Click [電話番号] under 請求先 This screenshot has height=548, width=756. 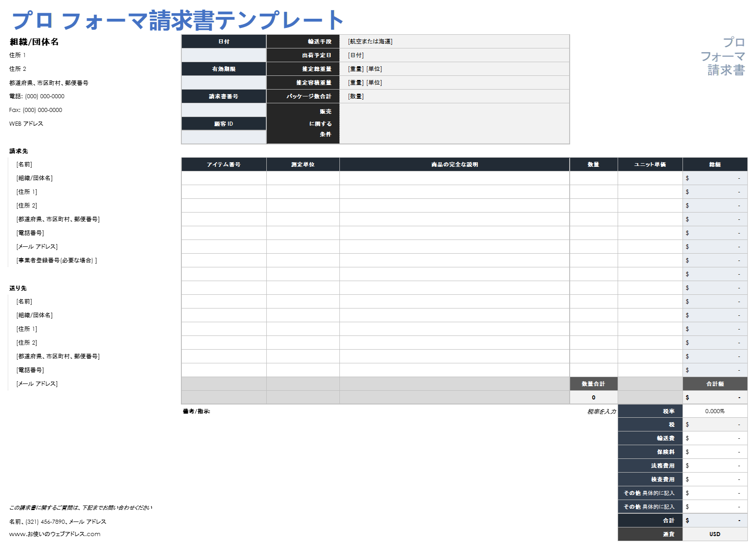pos(30,233)
